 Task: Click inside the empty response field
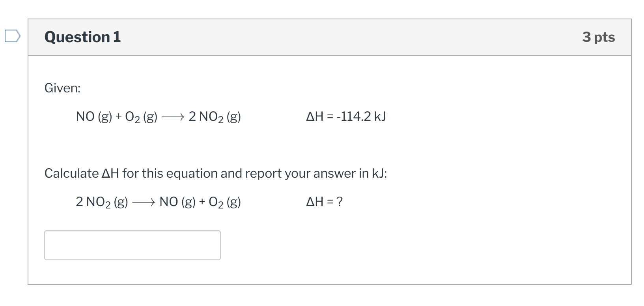(x=132, y=245)
